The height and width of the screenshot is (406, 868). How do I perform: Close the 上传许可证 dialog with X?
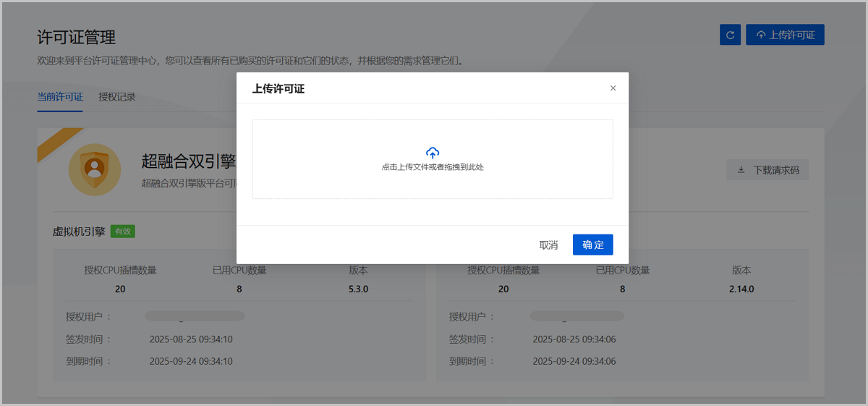(x=613, y=88)
